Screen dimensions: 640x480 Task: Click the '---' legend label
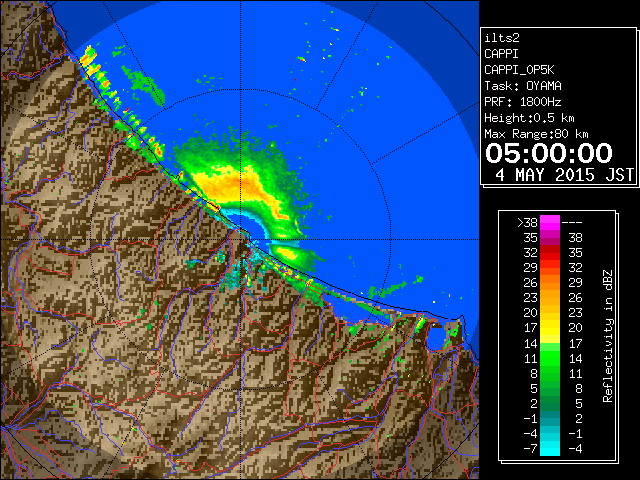pos(572,222)
